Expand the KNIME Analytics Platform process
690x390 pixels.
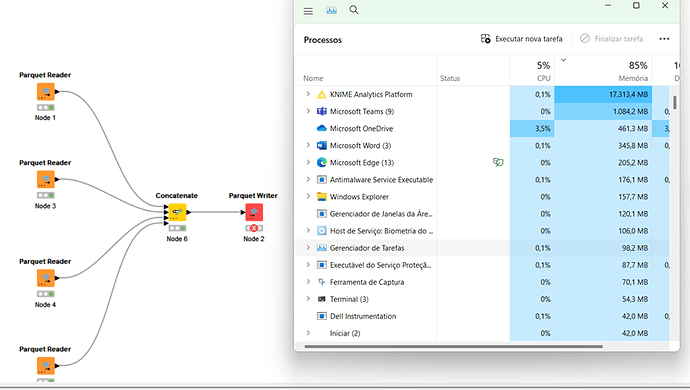tap(308, 94)
